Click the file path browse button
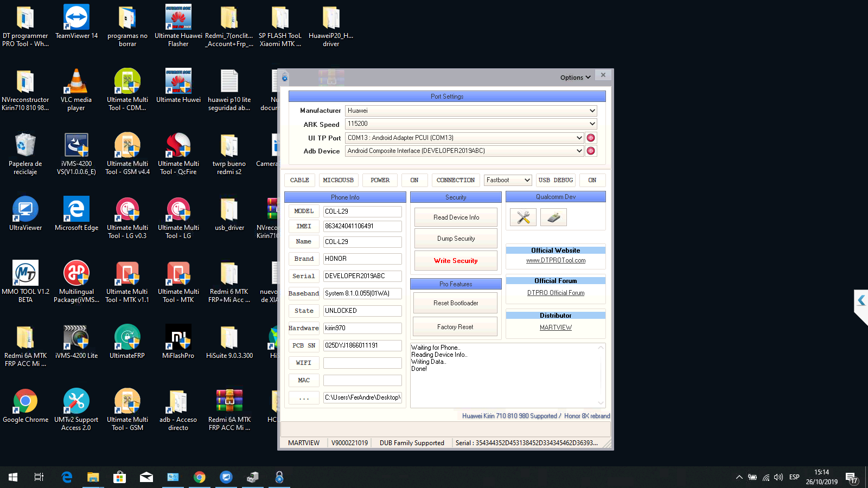The width and height of the screenshot is (868, 488). click(304, 397)
